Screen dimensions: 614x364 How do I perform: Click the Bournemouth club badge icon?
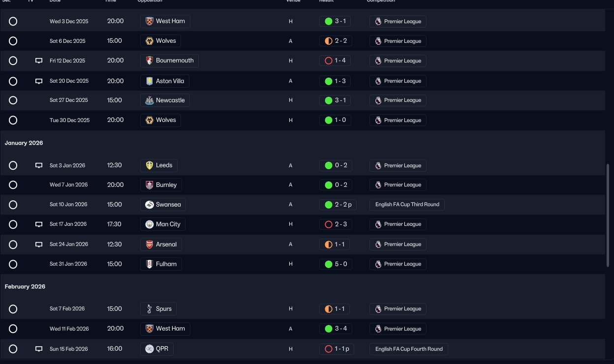(x=150, y=61)
